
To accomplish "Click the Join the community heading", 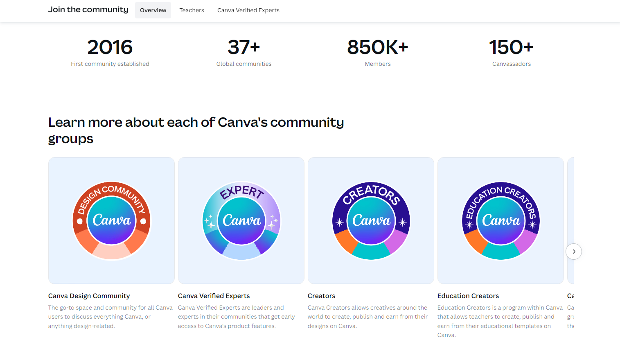I will [x=88, y=9].
